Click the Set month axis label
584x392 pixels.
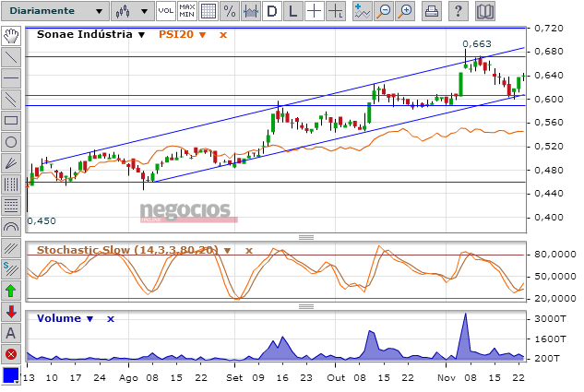point(234,378)
